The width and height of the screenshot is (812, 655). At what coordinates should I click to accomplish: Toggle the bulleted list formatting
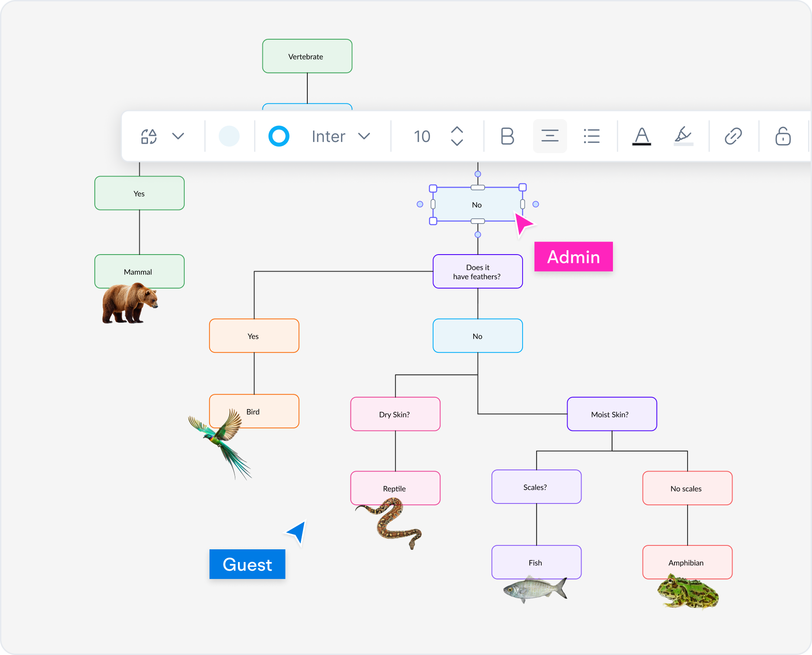pos(592,136)
